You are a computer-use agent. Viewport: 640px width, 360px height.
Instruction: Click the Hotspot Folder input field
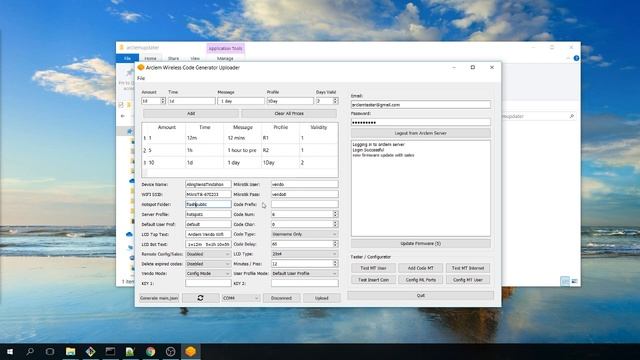[x=208, y=204]
